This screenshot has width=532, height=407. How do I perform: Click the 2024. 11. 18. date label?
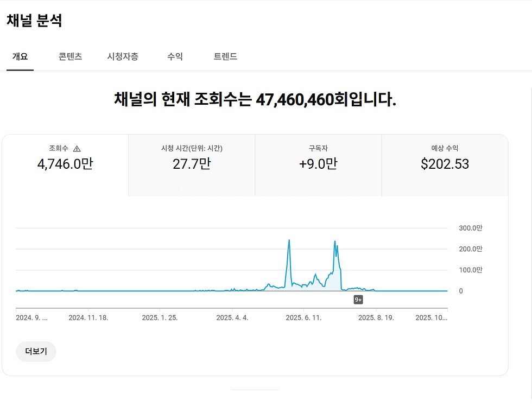[x=88, y=318]
